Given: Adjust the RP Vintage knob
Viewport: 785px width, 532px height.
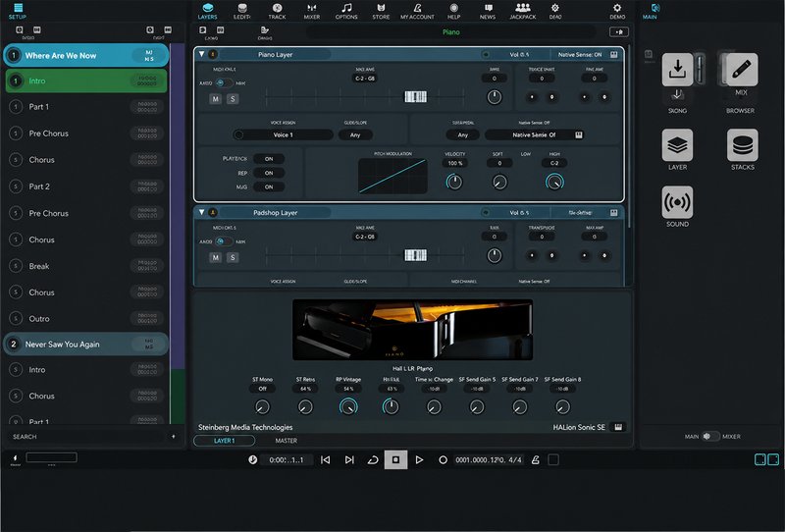Looking at the screenshot, I should click(348, 406).
